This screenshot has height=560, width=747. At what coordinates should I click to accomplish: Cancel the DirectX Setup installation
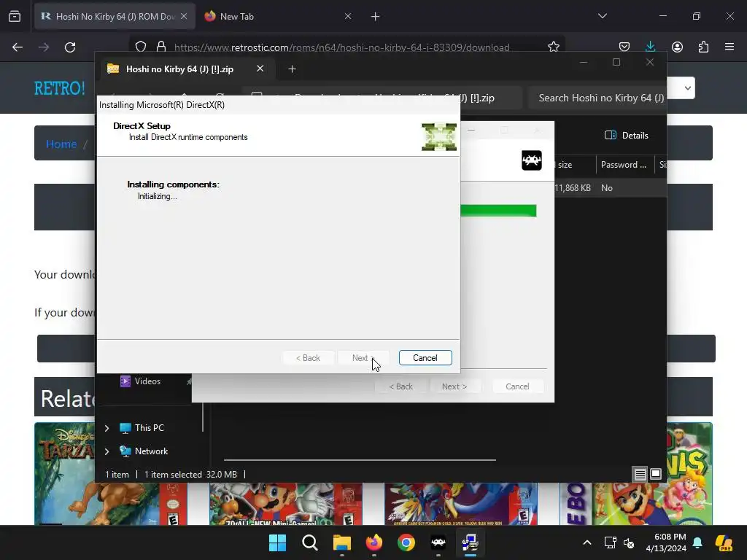point(425,357)
